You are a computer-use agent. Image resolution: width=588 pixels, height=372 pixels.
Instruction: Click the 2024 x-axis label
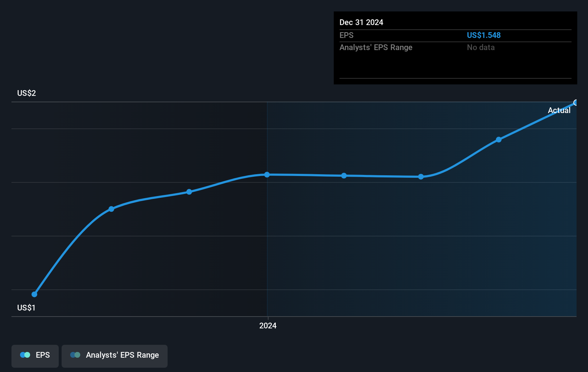point(268,326)
